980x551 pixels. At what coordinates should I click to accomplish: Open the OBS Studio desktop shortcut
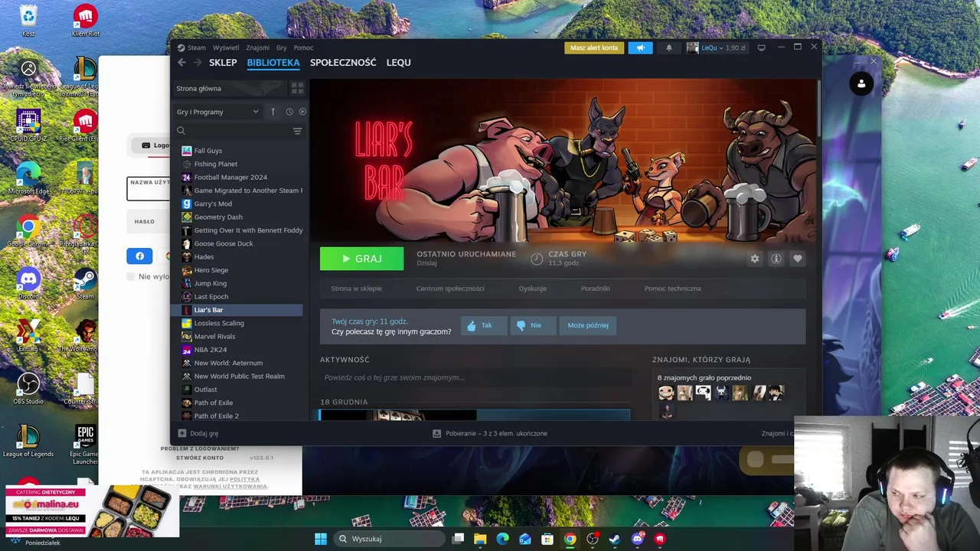[28, 388]
